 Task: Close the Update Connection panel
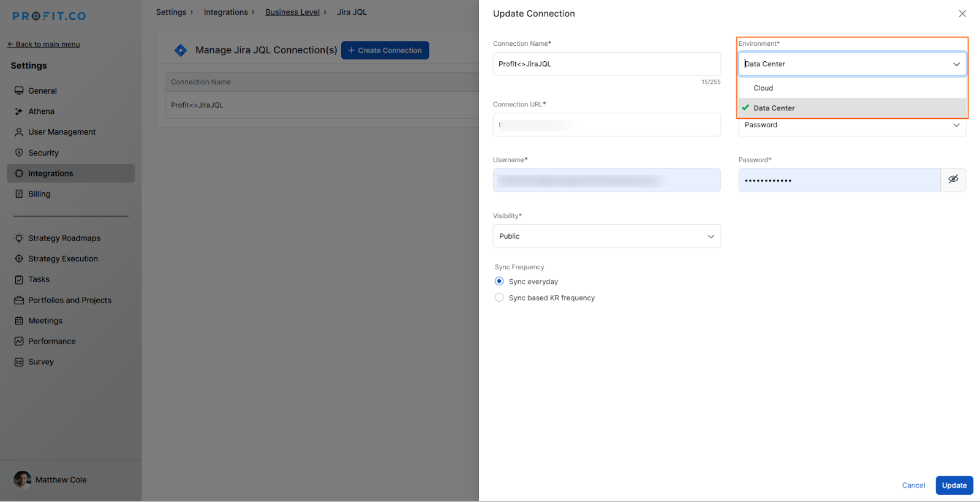pos(962,13)
